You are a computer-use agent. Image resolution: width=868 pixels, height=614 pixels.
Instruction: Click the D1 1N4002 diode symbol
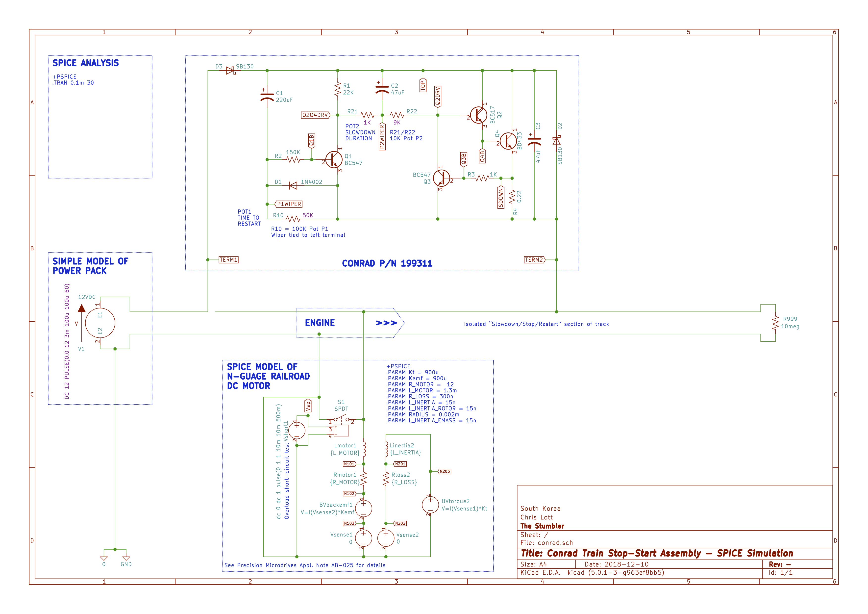293,186
